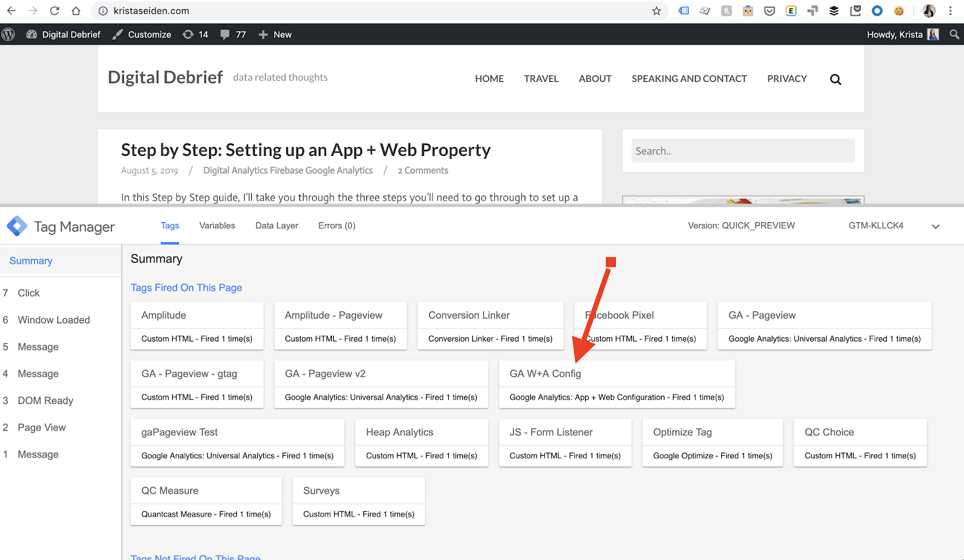Open the Digital Debrief site title

coord(165,78)
